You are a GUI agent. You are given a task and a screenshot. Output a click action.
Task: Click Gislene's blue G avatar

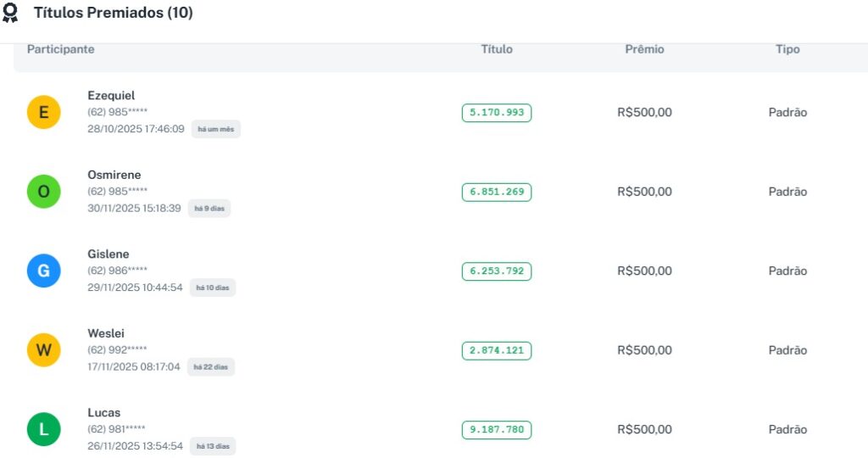click(x=44, y=271)
